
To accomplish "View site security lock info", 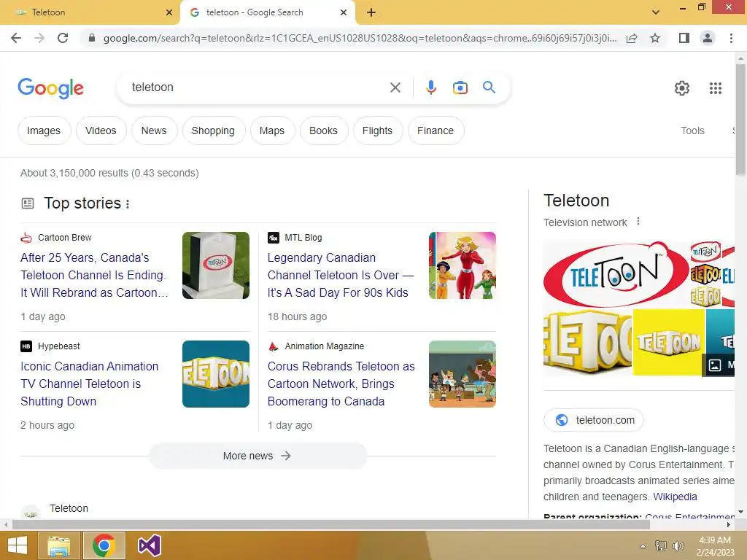I will 91,38.
